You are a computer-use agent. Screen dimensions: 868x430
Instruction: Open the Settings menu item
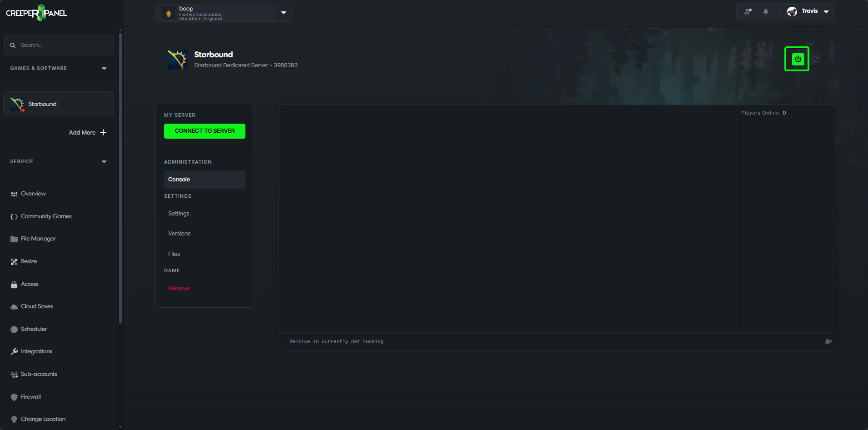pos(179,214)
